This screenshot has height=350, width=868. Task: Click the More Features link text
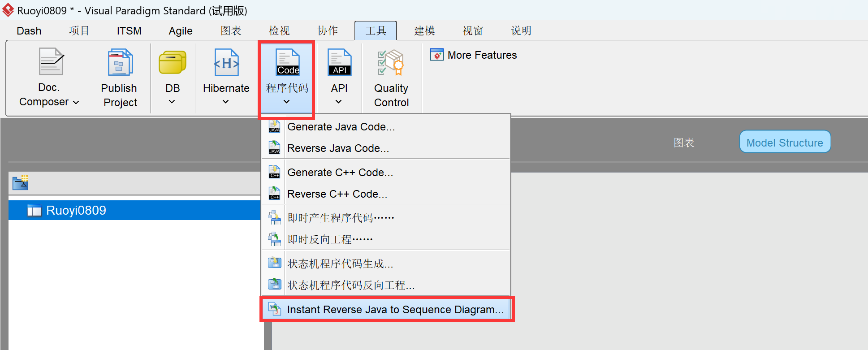point(482,55)
